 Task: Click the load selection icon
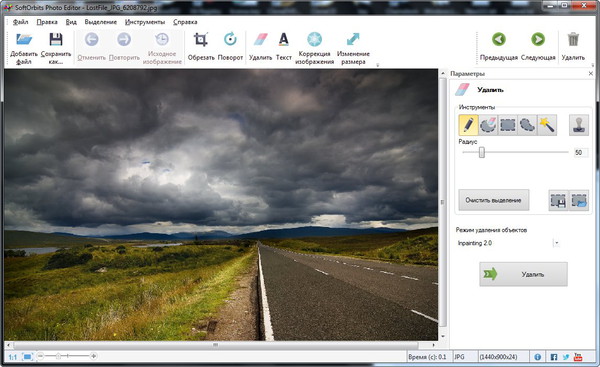[579, 200]
